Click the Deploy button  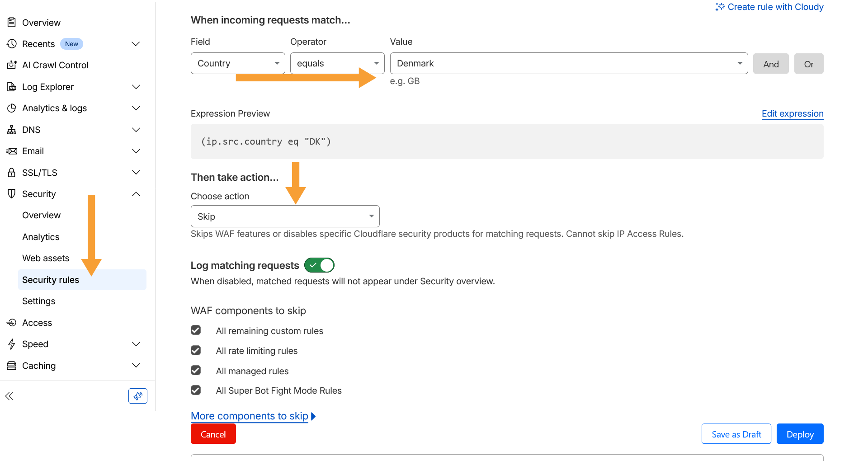point(800,434)
